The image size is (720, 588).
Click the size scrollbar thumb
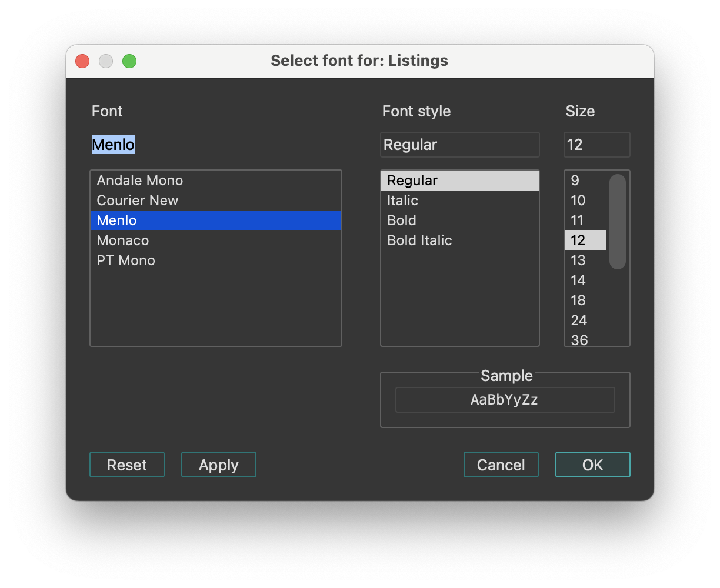[x=617, y=220]
